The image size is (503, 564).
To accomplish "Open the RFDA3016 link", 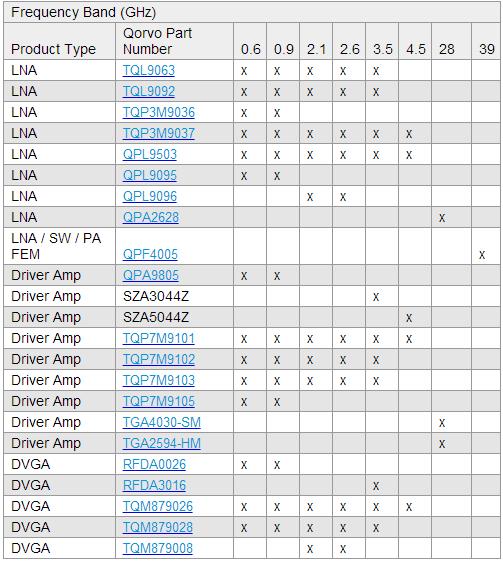I will pyautogui.click(x=154, y=485).
